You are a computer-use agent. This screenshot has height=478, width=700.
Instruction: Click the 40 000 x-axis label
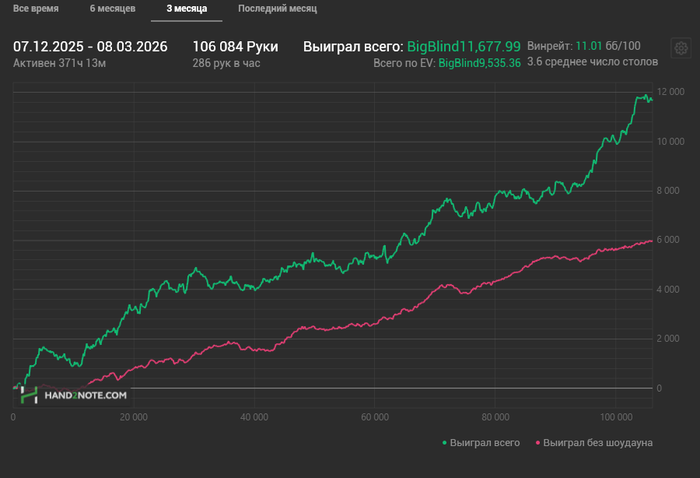254,417
